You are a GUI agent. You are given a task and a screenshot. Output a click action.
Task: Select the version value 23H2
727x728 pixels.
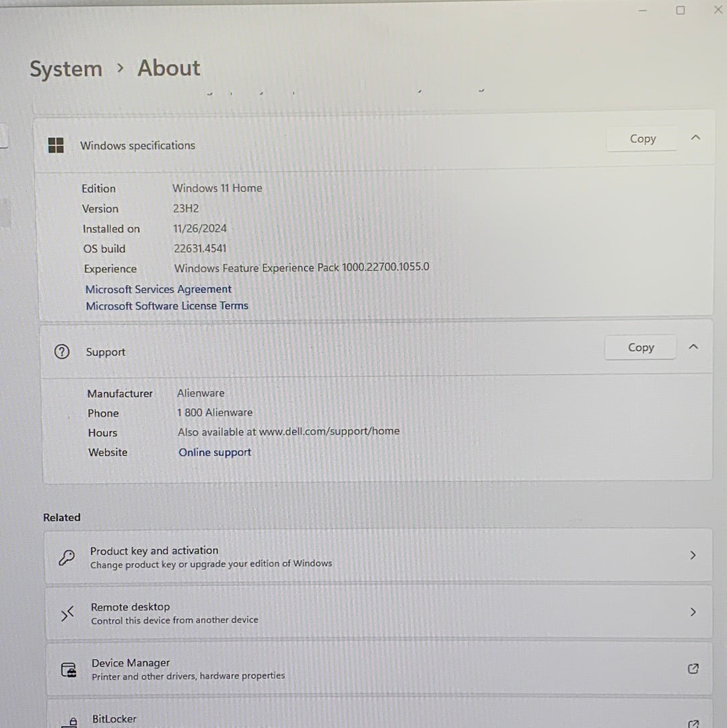[x=186, y=209]
